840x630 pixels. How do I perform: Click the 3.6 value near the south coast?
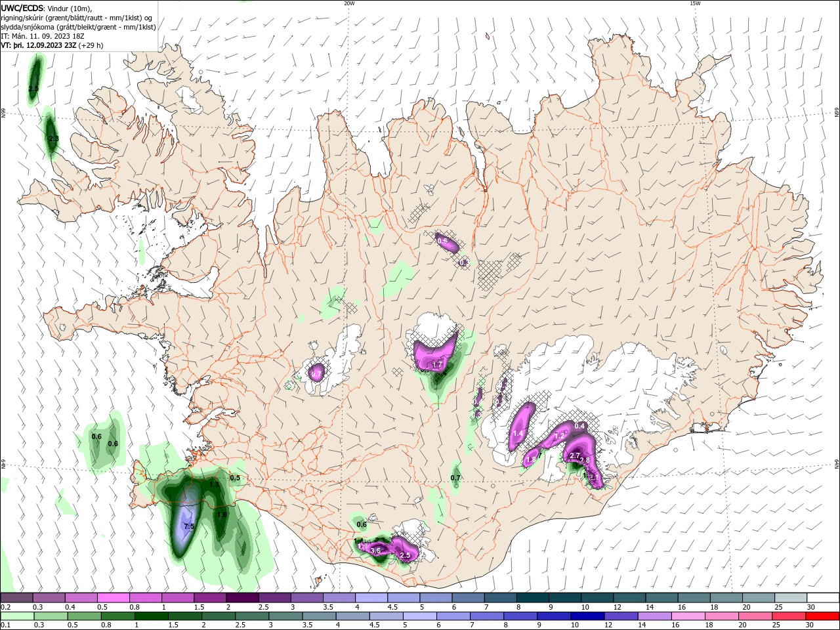(x=376, y=551)
